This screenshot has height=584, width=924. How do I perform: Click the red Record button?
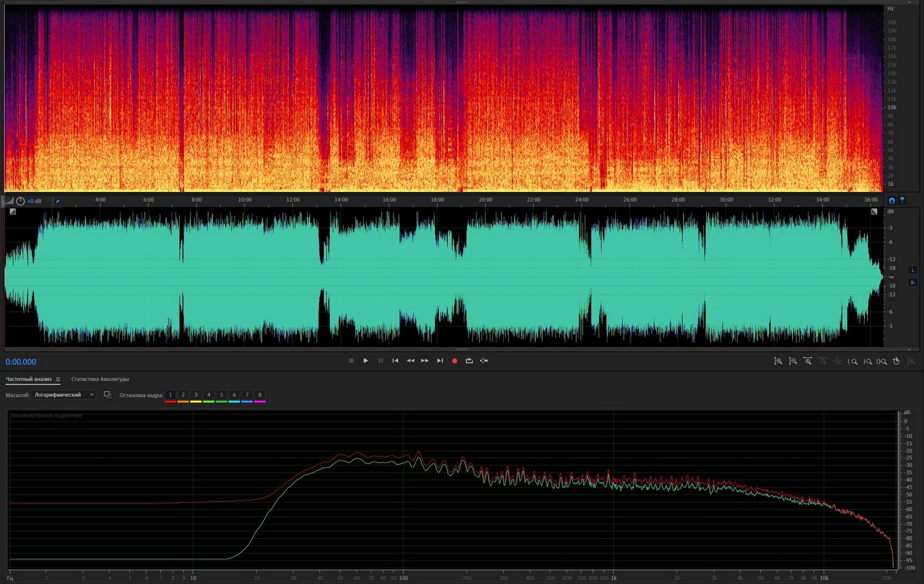454,361
